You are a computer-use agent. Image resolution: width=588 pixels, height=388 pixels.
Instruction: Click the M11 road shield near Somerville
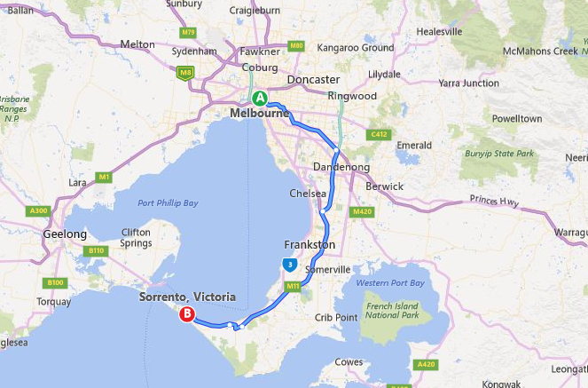[x=293, y=286]
